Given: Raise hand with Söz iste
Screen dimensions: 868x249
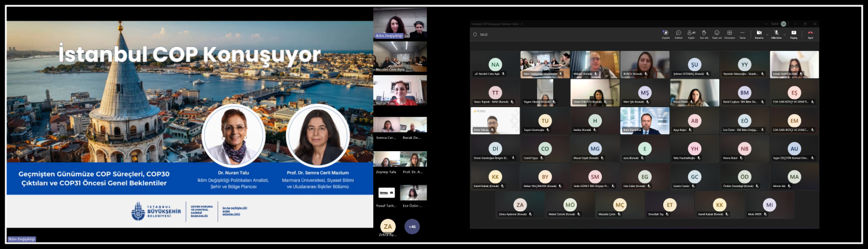Looking at the screenshot, I should (704, 34).
